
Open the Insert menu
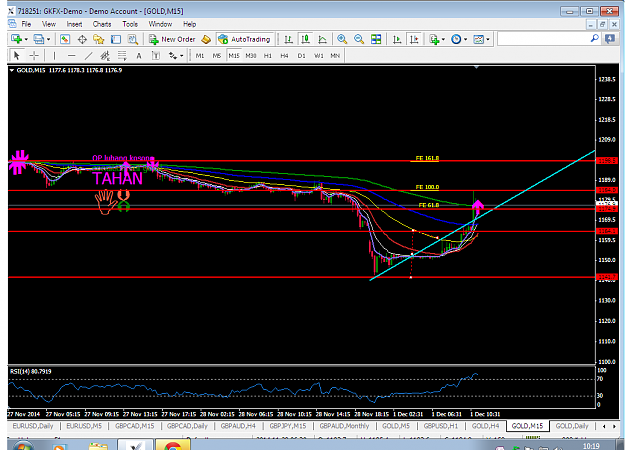point(74,24)
